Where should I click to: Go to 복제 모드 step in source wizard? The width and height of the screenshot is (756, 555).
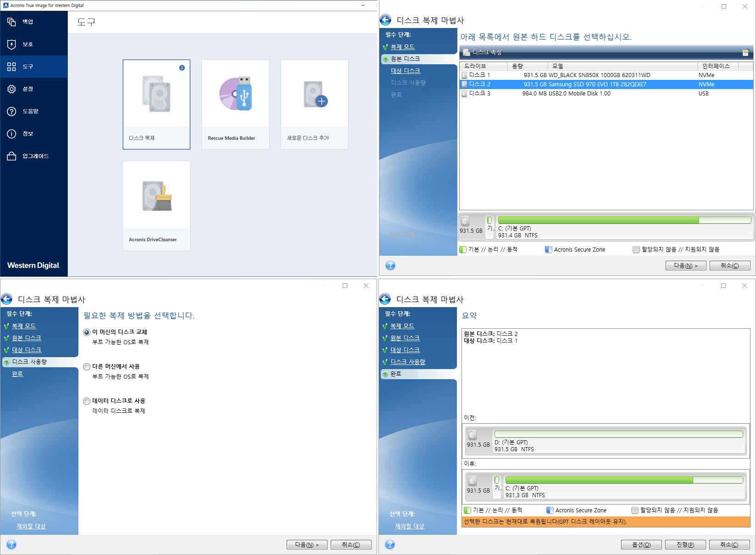pyautogui.click(x=403, y=47)
